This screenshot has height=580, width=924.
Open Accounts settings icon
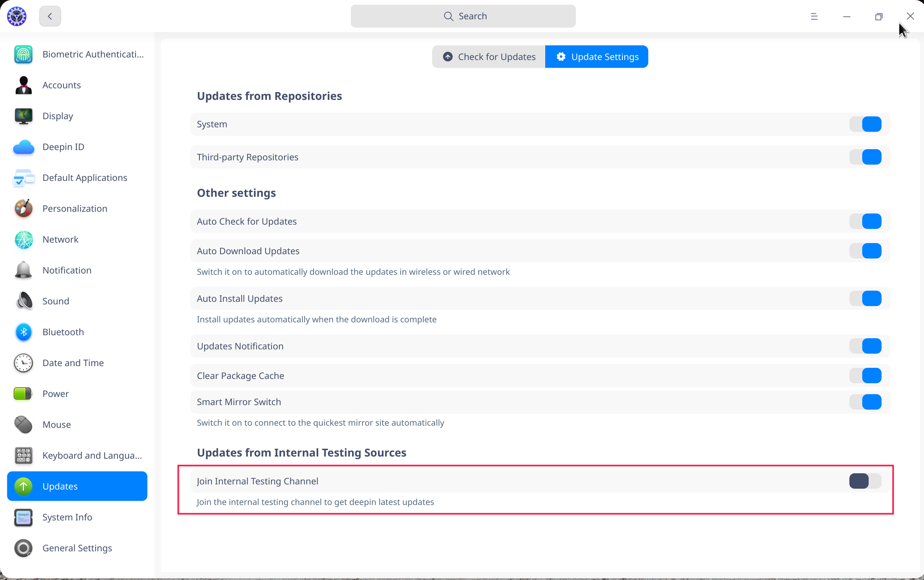[x=23, y=85]
